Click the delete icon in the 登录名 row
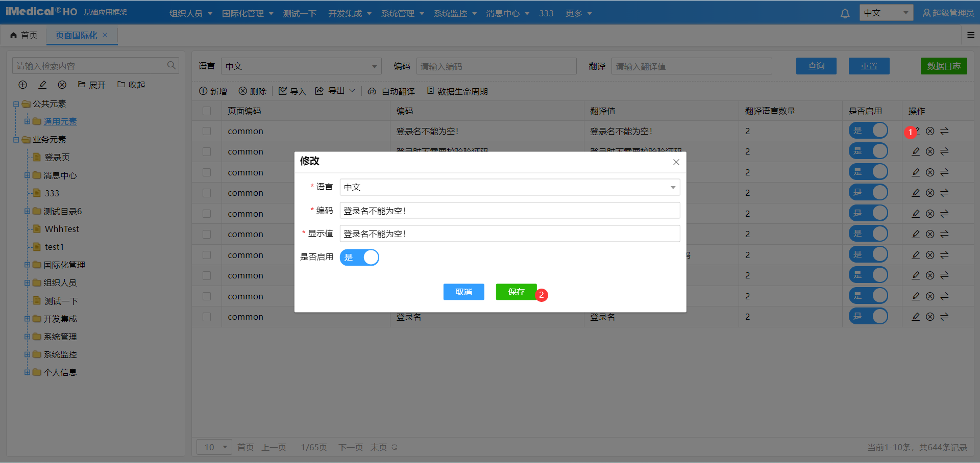Viewport: 980px width, 463px height. point(930,317)
